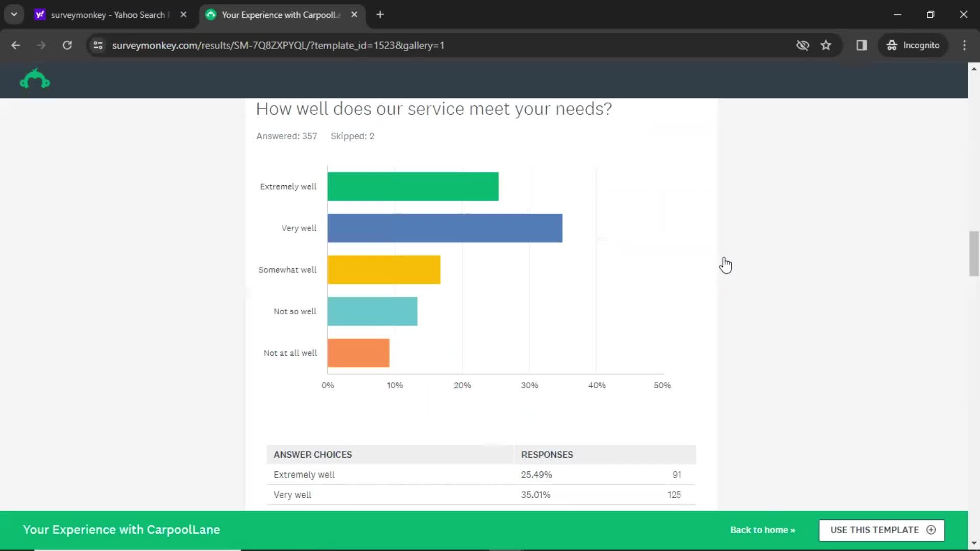
Task: Click the 'Your Experience with CarpoolLane' footer title
Action: 121,530
